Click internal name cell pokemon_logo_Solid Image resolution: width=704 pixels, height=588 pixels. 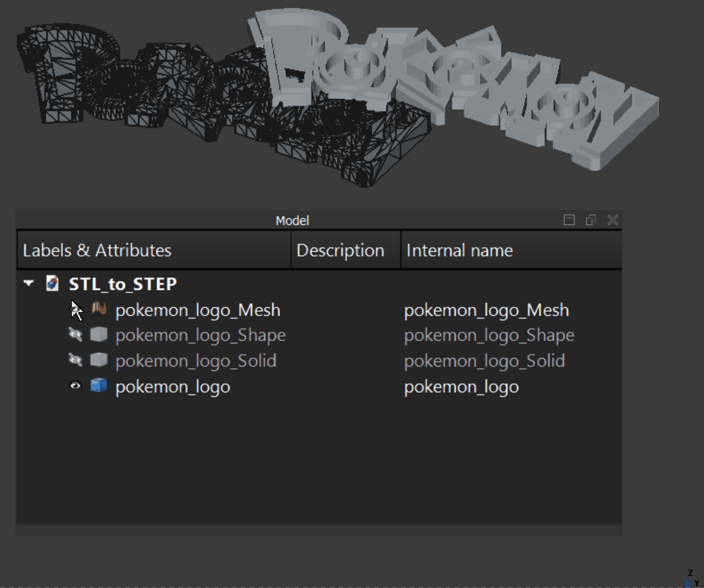point(484,361)
